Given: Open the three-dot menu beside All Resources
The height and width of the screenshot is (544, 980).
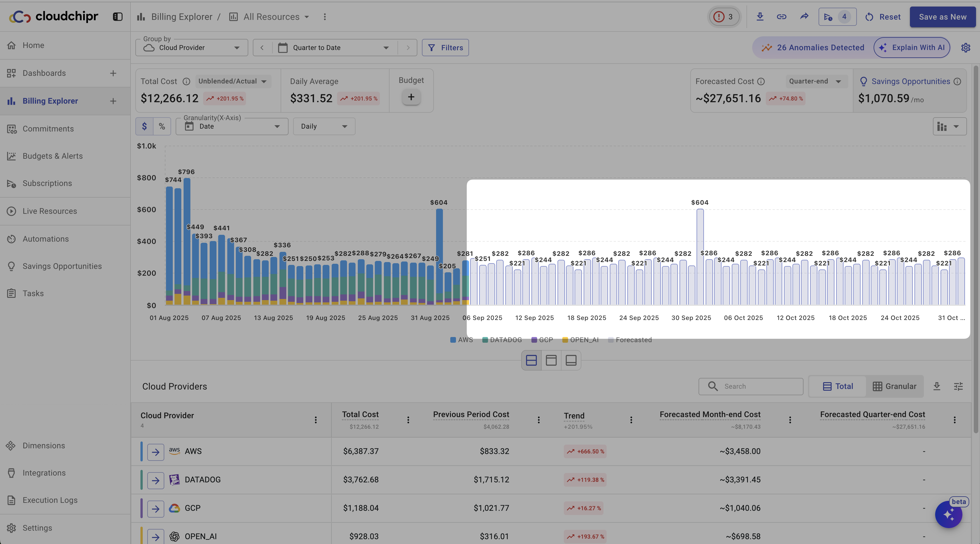Looking at the screenshot, I should [325, 17].
